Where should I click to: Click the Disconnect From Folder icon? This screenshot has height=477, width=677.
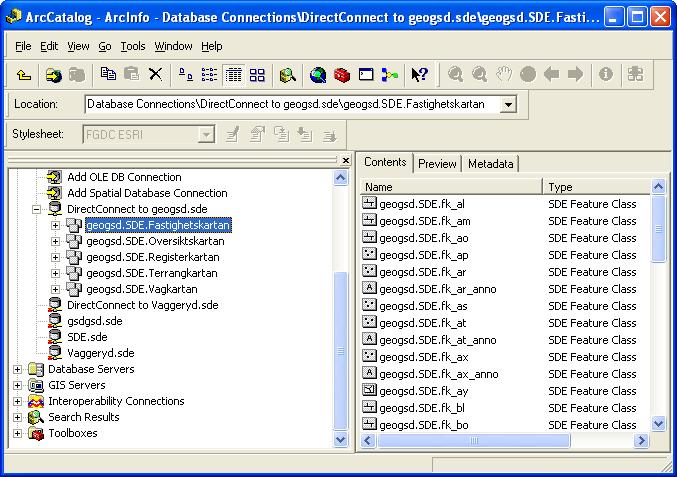[77, 75]
